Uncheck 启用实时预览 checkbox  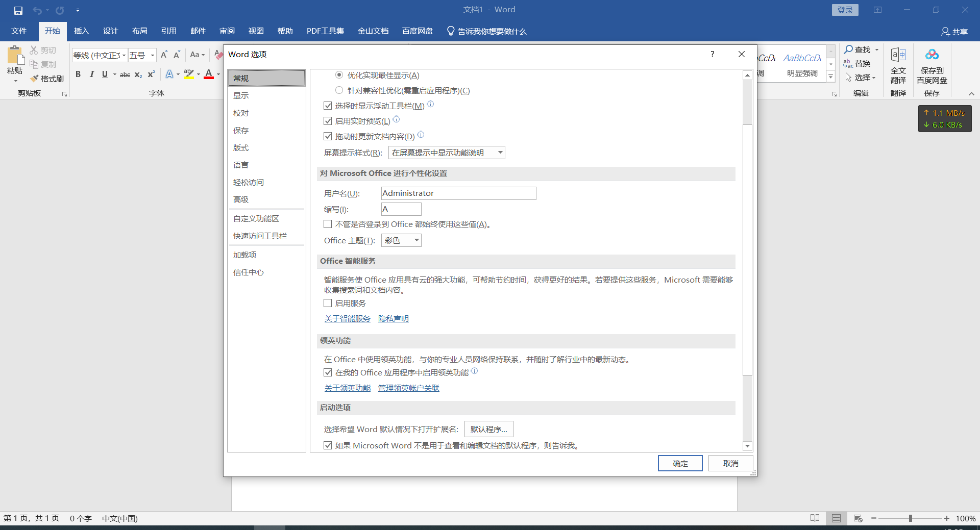click(x=328, y=121)
